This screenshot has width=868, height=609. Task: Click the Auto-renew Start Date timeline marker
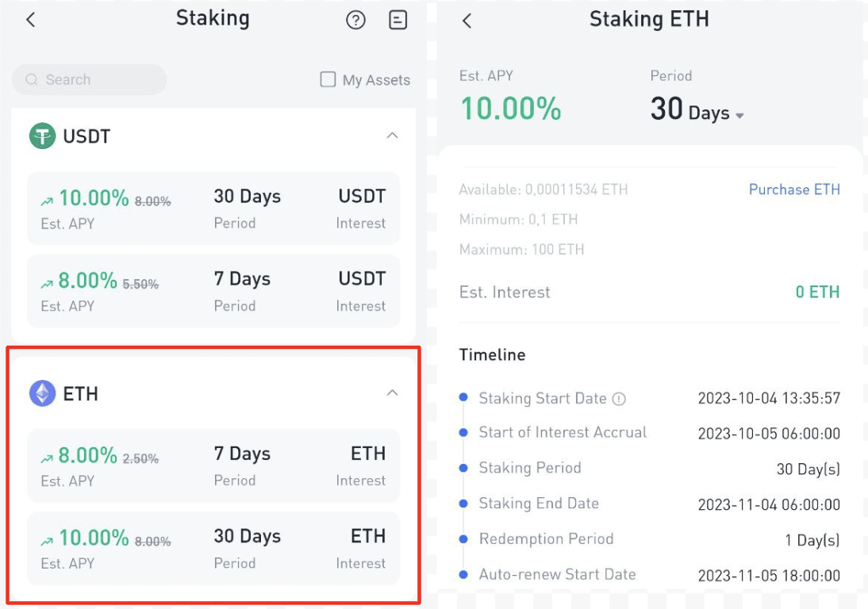464,575
